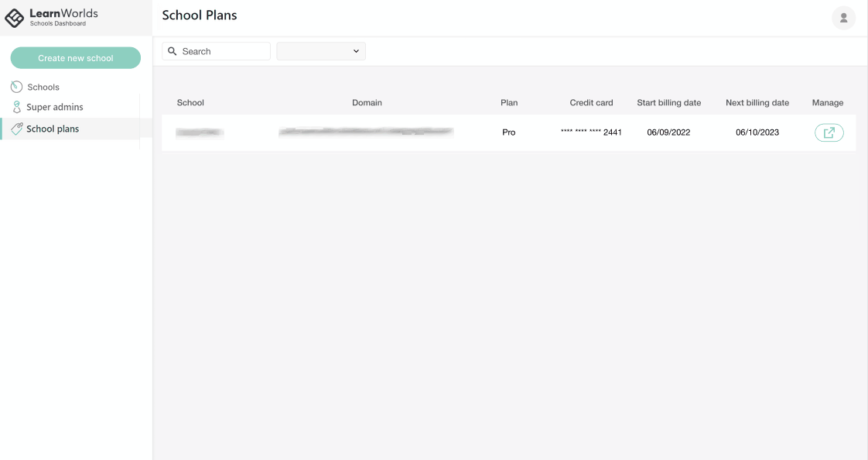This screenshot has height=460, width=868.
Task: Select the Schools icon in the sidebar
Action: 15,87
